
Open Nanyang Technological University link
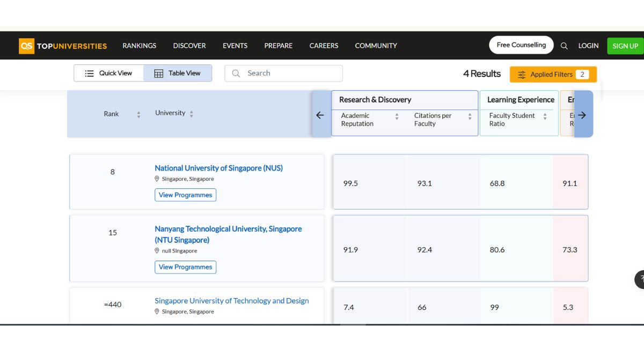(x=228, y=234)
